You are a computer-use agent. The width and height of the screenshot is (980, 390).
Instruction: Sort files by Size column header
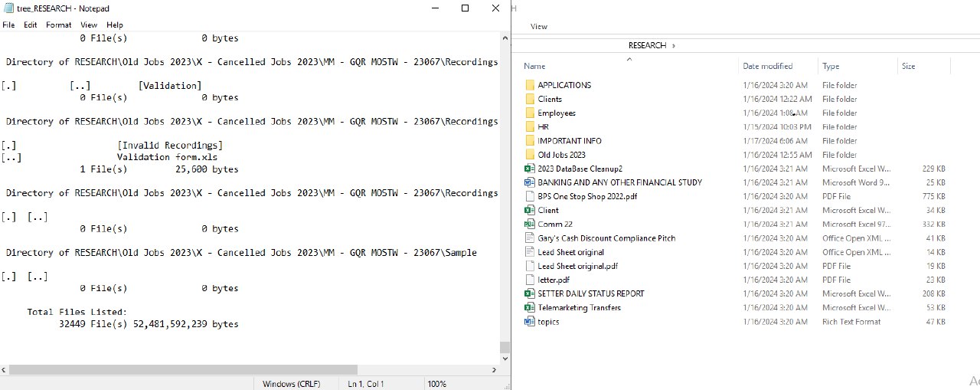click(908, 67)
